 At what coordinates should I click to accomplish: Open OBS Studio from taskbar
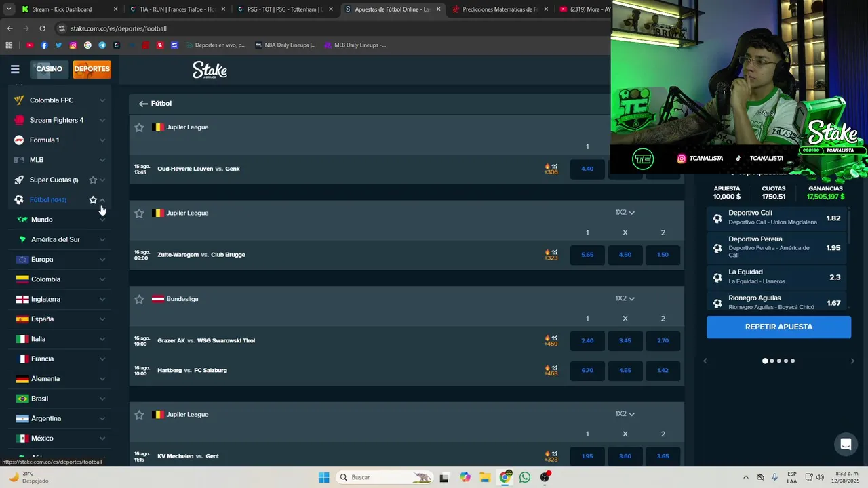click(545, 477)
